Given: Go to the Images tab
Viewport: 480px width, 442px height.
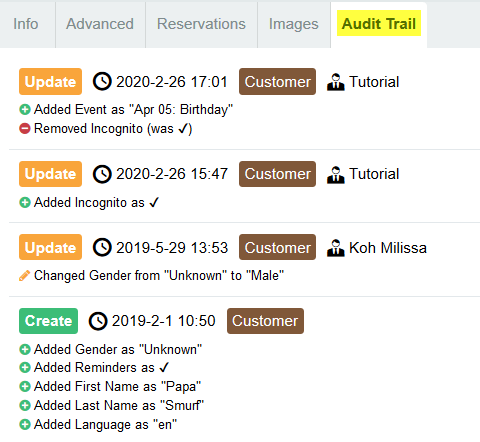Looking at the screenshot, I should tap(294, 24).
